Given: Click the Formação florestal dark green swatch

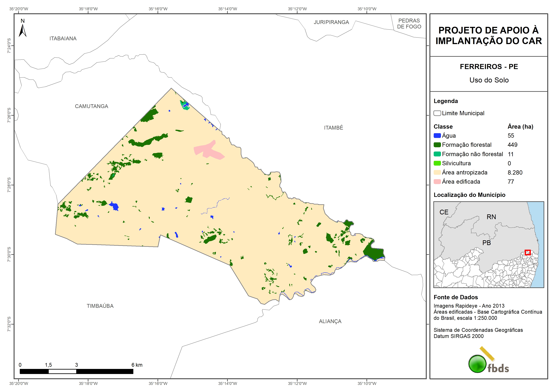Looking at the screenshot, I should [x=437, y=145].
